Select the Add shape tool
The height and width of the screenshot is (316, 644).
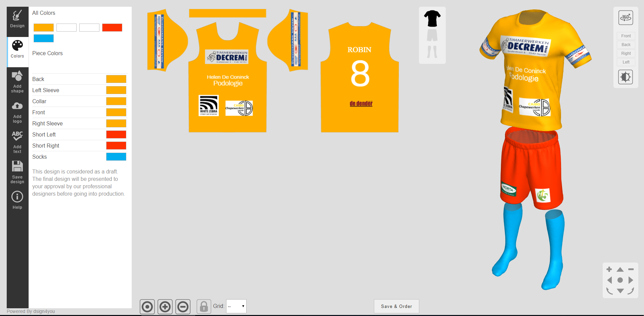click(17, 82)
